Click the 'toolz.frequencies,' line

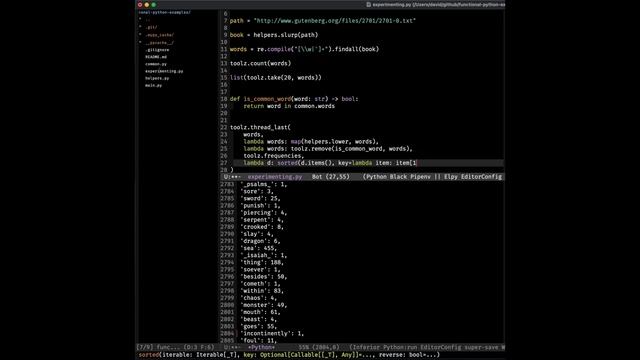click(x=273, y=156)
